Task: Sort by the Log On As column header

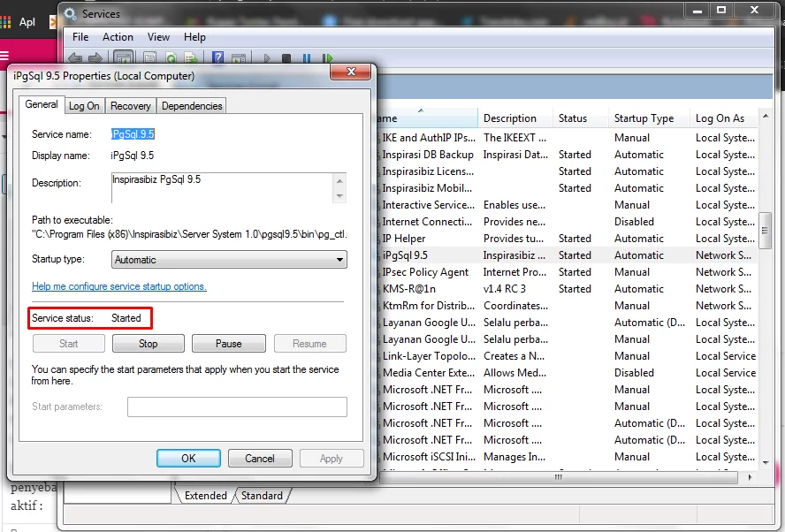Action: point(723,118)
